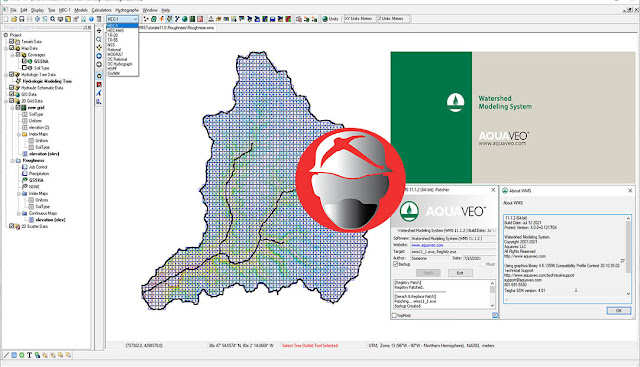Click the Open folder toolbar icon
Image resolution: width=640 pixels, height=367 pixels.
(14, 19)
